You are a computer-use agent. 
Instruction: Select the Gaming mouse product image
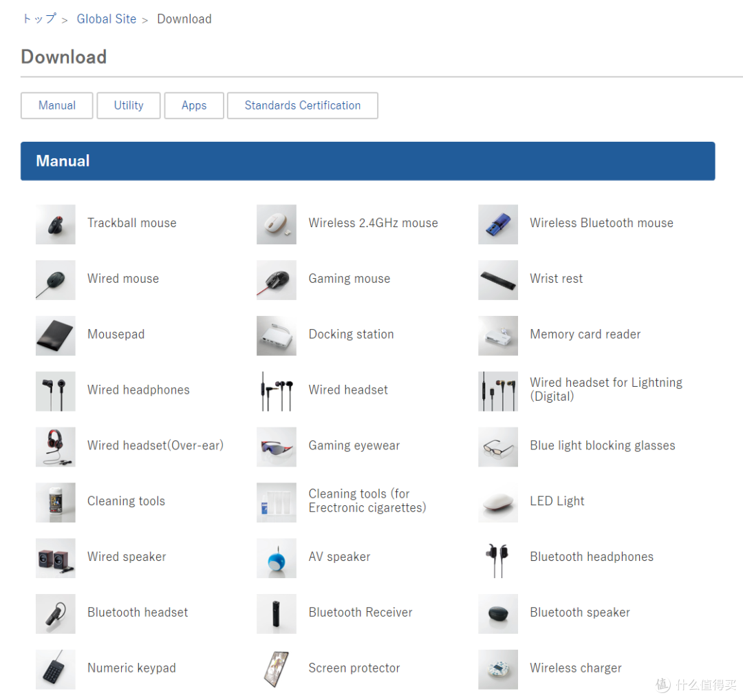pyautogui.click(x=277, y=279)
